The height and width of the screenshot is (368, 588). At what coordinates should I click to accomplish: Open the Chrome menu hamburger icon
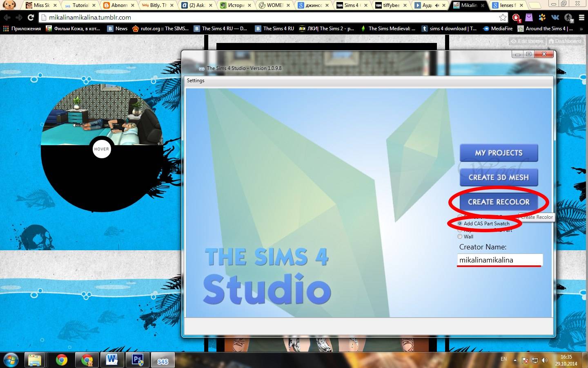point(581,18)
